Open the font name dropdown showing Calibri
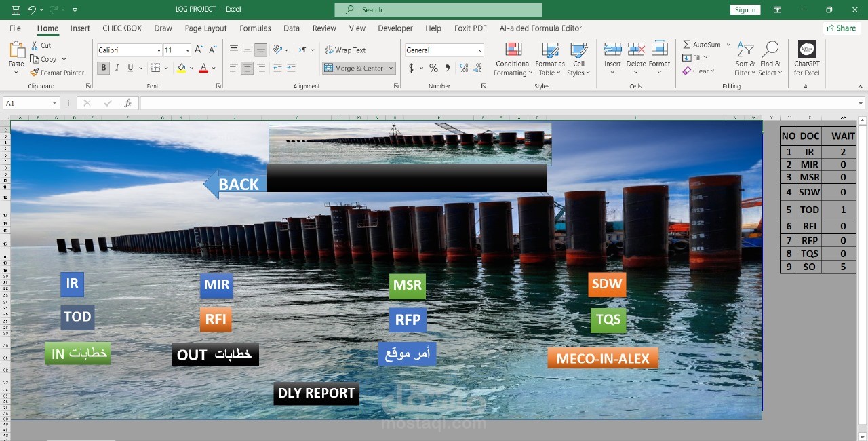The height and width of the screenshot is (441, 868). (159, 50)
